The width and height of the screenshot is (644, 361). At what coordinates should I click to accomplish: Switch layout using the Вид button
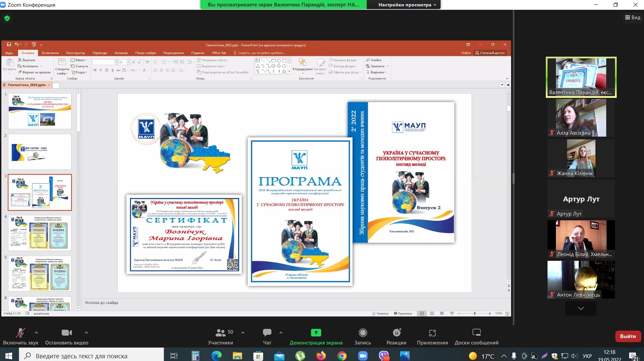633,18
